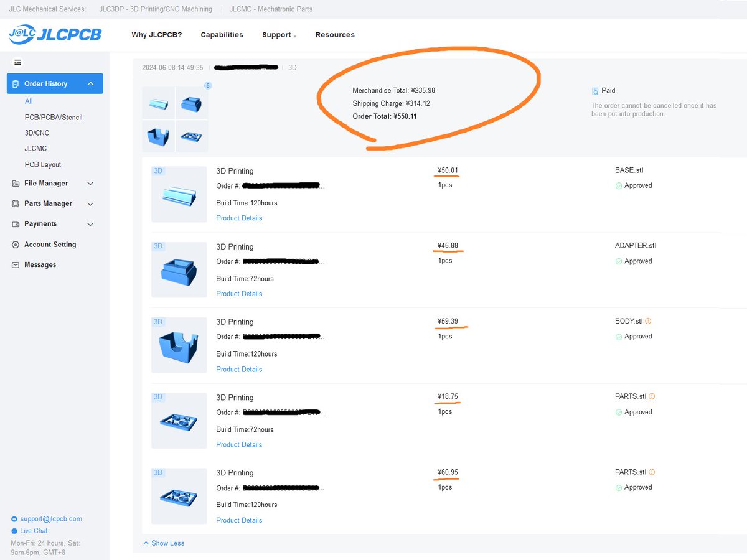Click the Approved check icon for ADAPTER.stl
747x560 pixels.
[x=619, y=261]
